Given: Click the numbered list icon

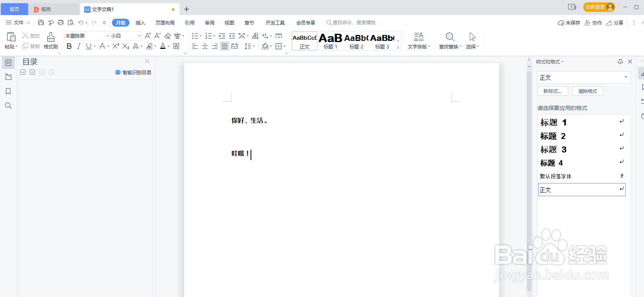Looking at the screenshot, I should (208, 36).
